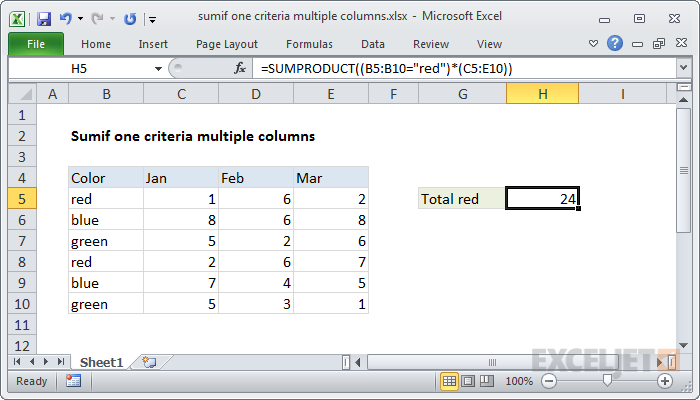The height and width of the screenshot is (400, 700).
Task: Undo the last action
Action: [x=66, y=19]
